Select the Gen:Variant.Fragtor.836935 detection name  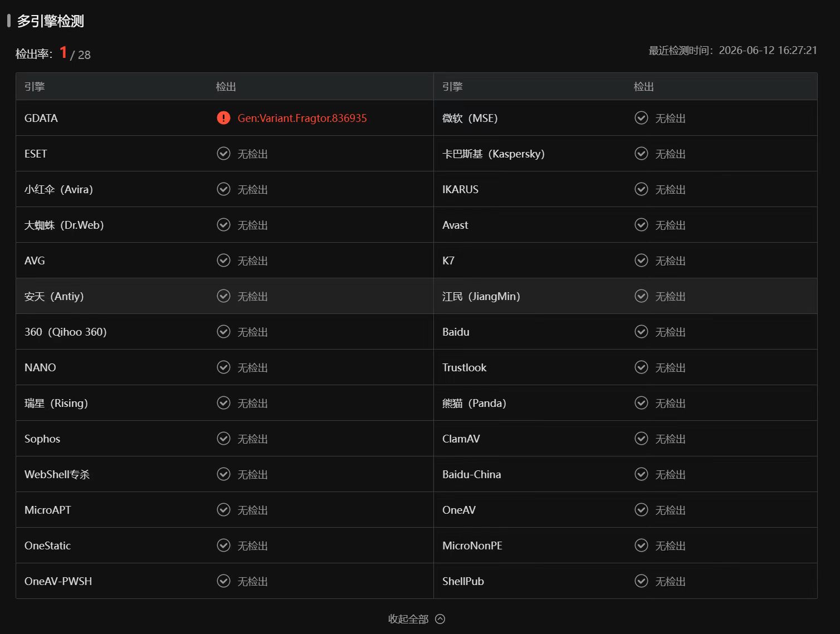click(x=302, y=118)
